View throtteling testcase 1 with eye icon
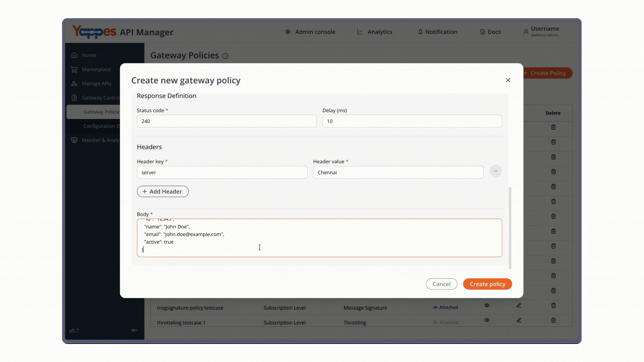The height and width of the screenshot is (362, 644). tap(487, 320)
